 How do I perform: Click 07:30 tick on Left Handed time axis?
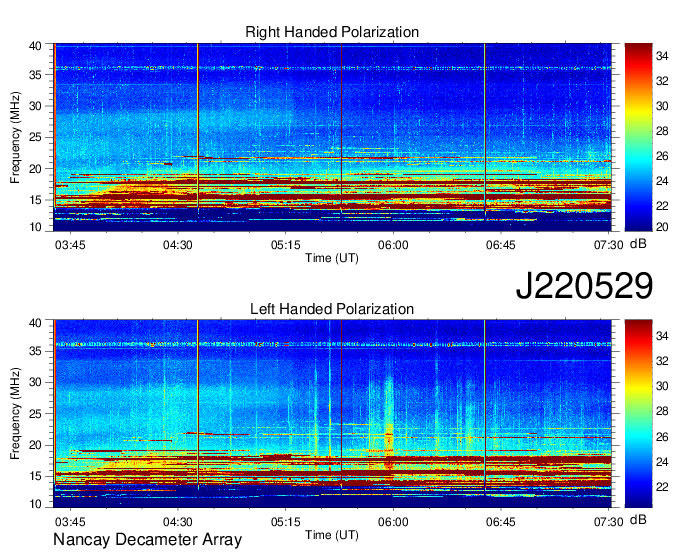tap(608, 522)
